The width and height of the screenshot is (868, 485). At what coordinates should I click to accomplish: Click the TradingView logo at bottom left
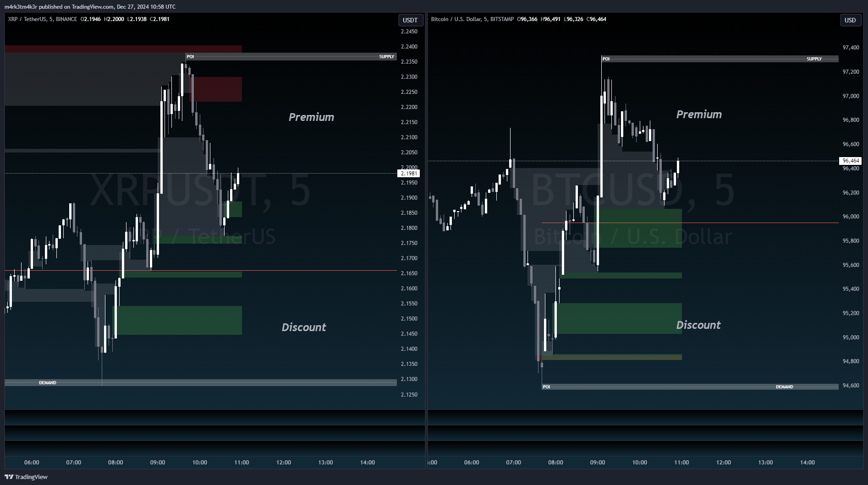click(26, 477)
